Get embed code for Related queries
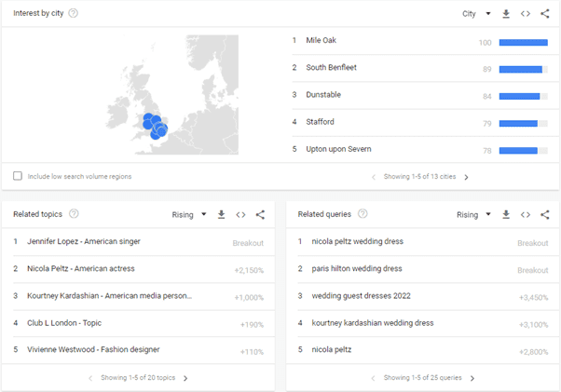 (526, 214)
